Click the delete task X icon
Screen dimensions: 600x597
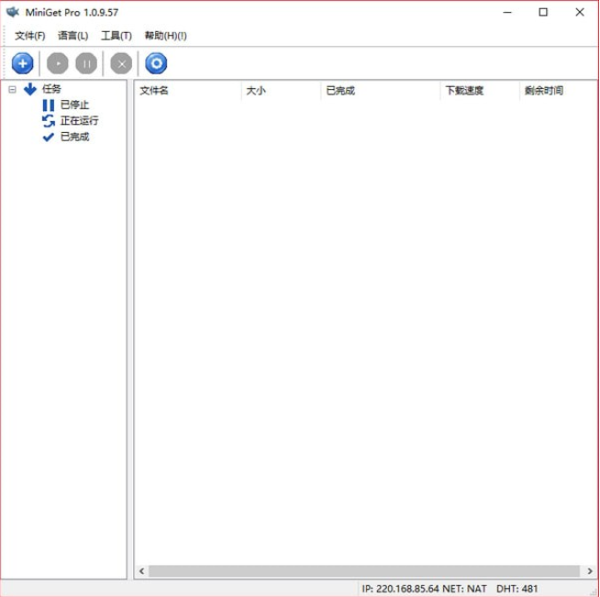121,64
